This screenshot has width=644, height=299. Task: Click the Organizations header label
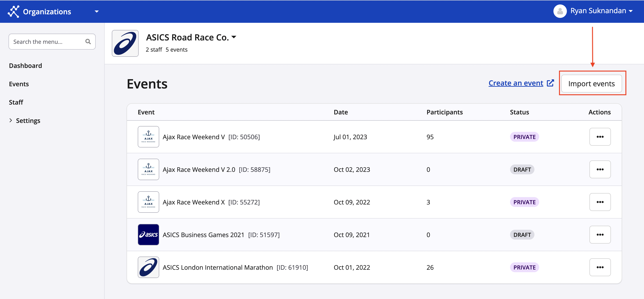(x=47, y=11)
